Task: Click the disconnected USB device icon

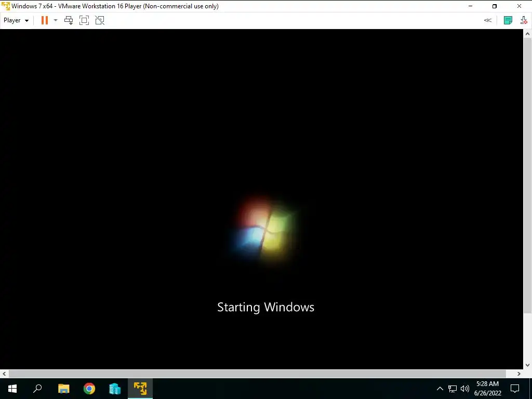Action: (x=524, y=20)
